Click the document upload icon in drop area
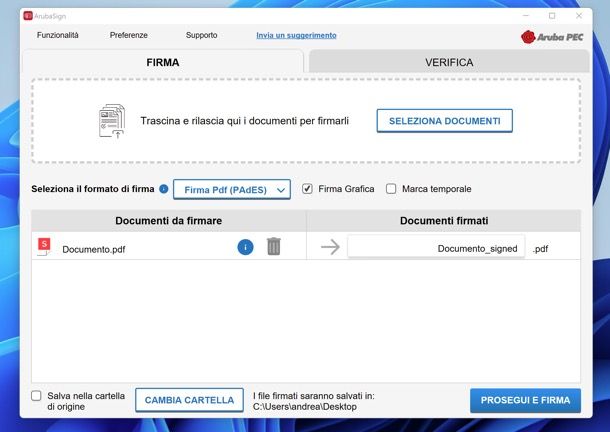Image resolution: width=610 pixels, height=432 pixels. (x=112, y=121)
